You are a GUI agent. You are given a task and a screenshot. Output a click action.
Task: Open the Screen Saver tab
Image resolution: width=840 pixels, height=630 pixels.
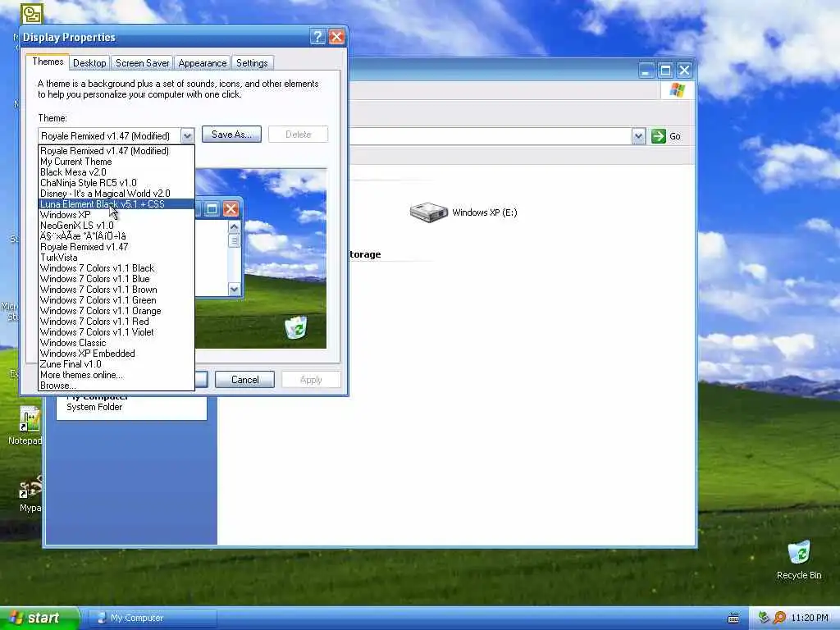click(142, 63)
